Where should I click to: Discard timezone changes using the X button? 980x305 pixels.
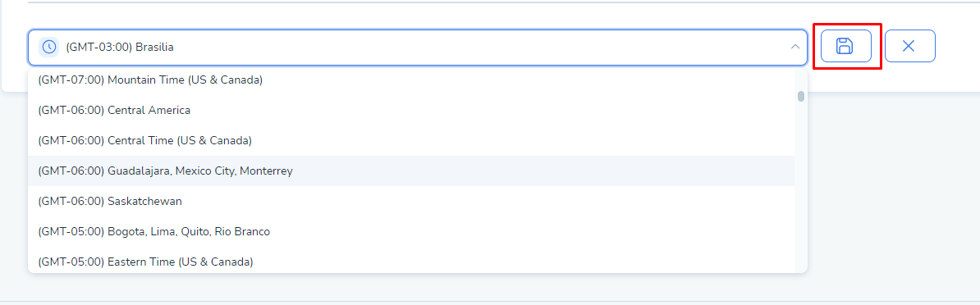[x=909, y=46]
